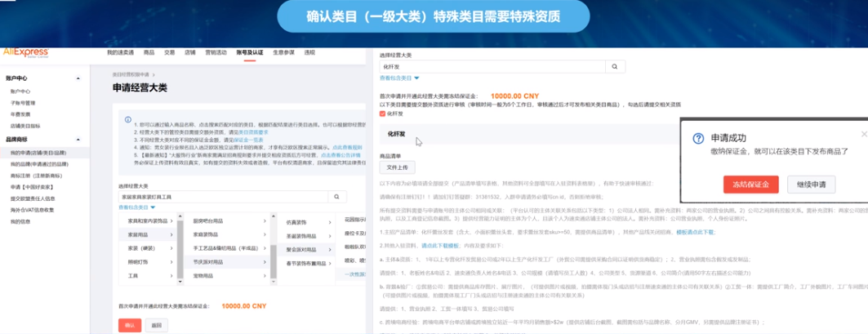Open the 违规 top menu
Image resolution: width=868 pixels, height=334 pixels.
point(309,52)
